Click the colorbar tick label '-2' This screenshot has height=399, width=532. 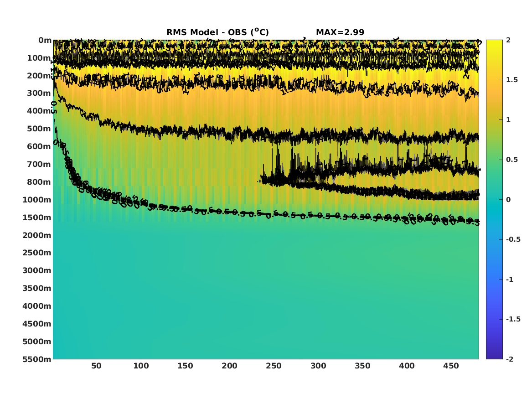(x=510, y=359)
